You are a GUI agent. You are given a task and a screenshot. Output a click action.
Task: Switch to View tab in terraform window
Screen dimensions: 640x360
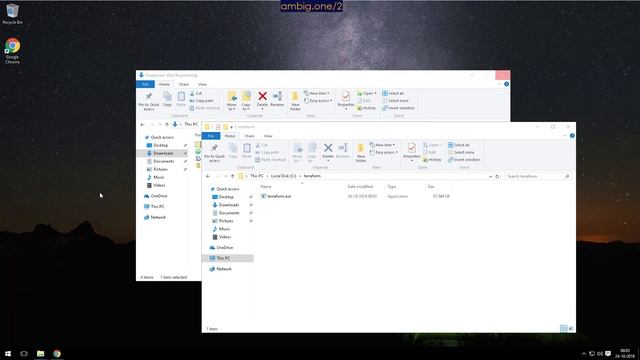click(x=268, y=136)
